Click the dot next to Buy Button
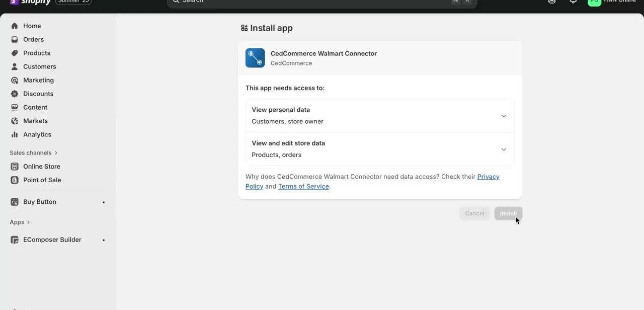Viewport: 644px width, 310px height. pyautogui.click(x=104, y=202)
